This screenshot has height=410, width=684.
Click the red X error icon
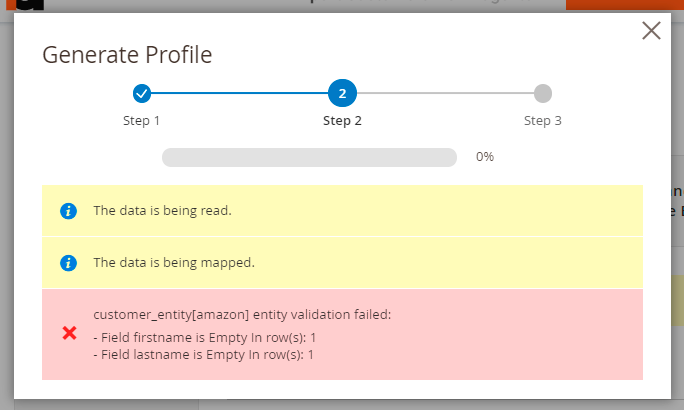pos(69,333)
